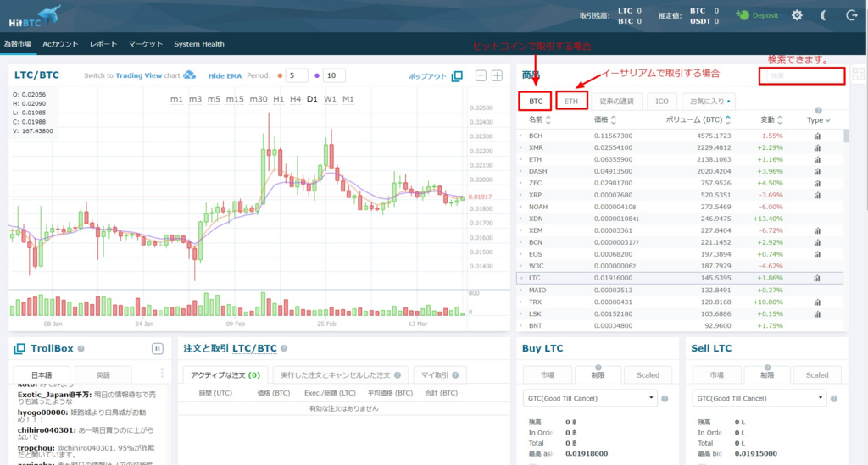This screenshot has width=868, height=465.
Task: Open Buy LTC GTC order type dropdown
Action: 591,398
